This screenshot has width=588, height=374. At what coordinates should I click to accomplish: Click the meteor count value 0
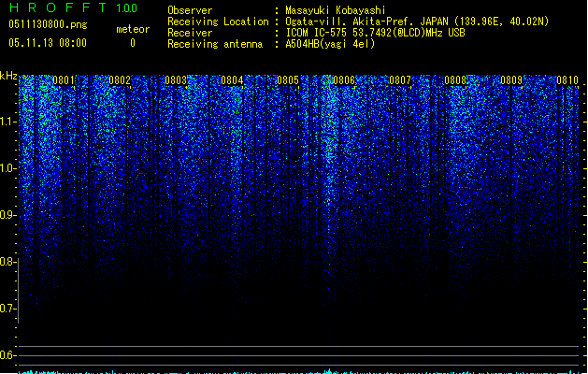[133, 43]
